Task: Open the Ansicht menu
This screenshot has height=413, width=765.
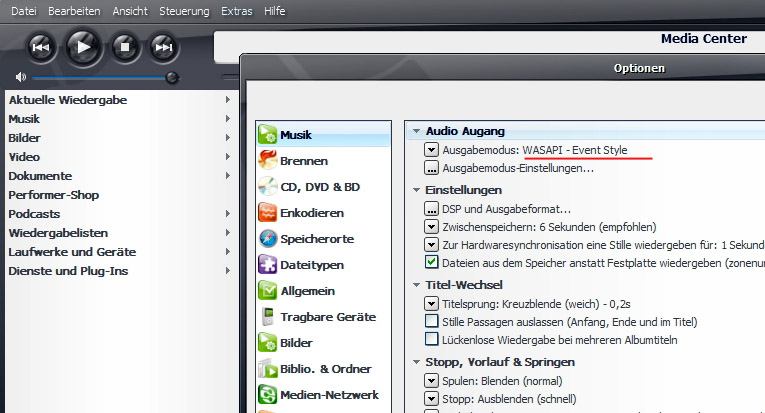Action: click(130, 11)
